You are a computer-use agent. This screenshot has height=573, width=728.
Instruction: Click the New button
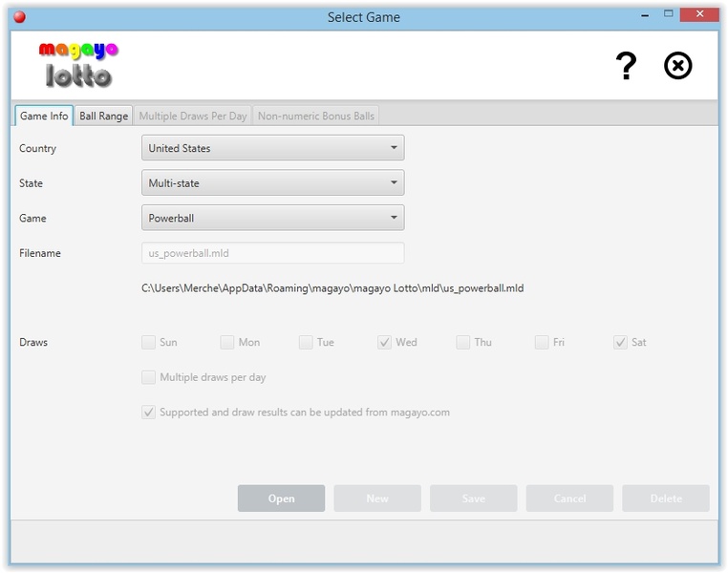point(377,499)
